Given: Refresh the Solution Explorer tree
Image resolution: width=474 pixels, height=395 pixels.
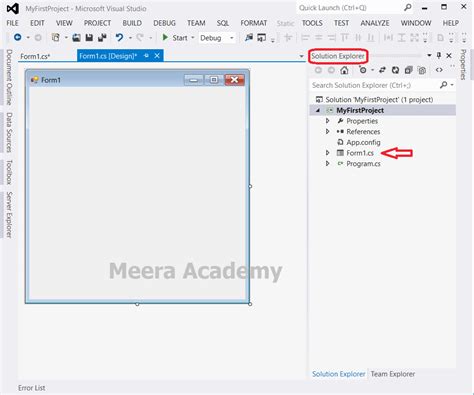Looking at the screenshot, I should pos(395,70).
